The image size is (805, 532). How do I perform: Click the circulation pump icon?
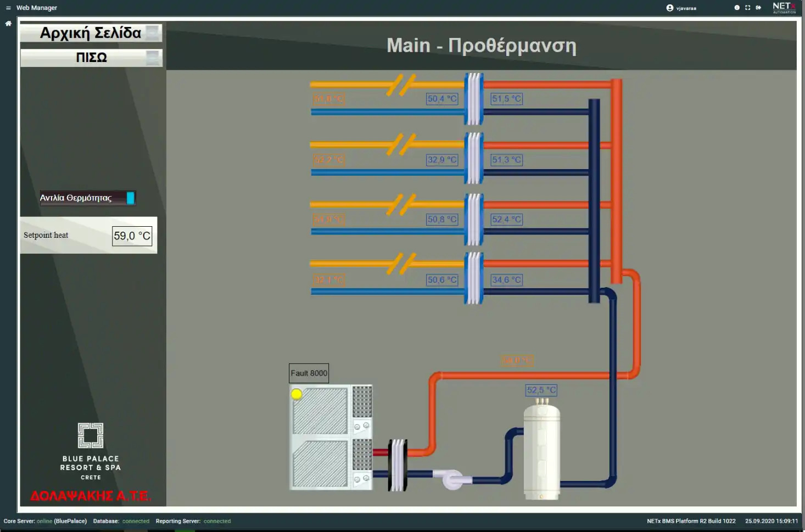(452, 479)
